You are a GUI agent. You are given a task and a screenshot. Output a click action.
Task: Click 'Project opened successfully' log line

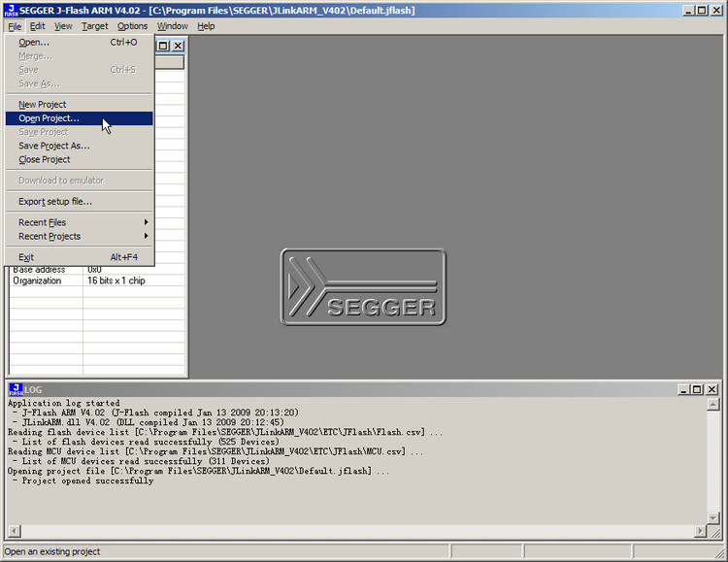click(x=87, y=480)
